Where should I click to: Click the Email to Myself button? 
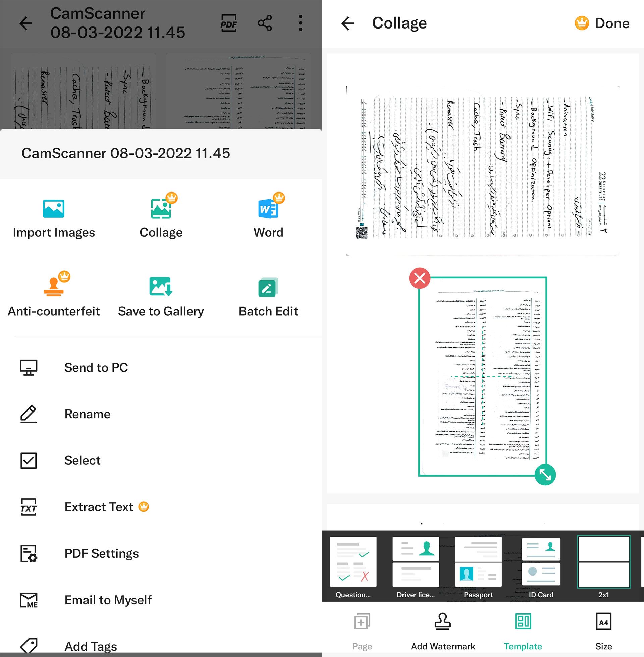pos(109,600)
